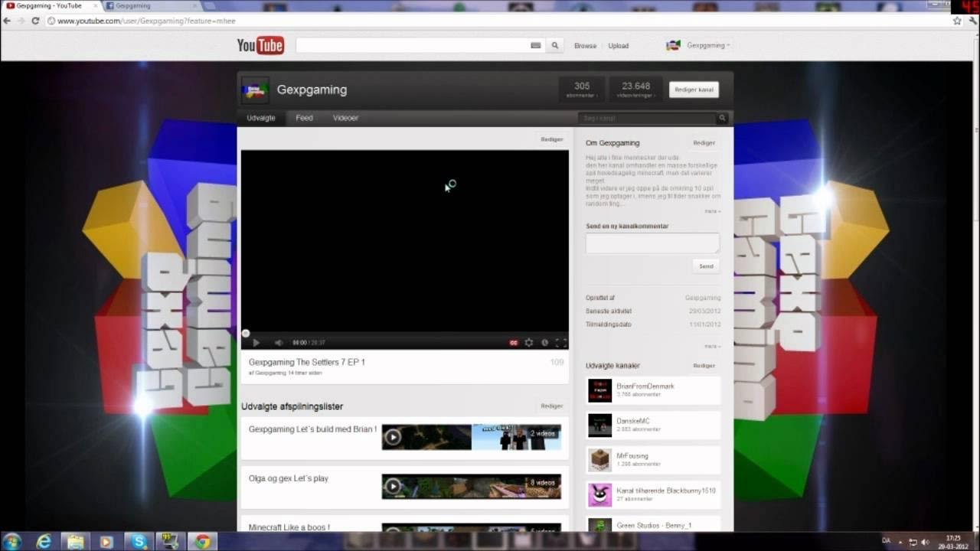
Task: Click the Rediger kanal button
Action: (694, 90)
